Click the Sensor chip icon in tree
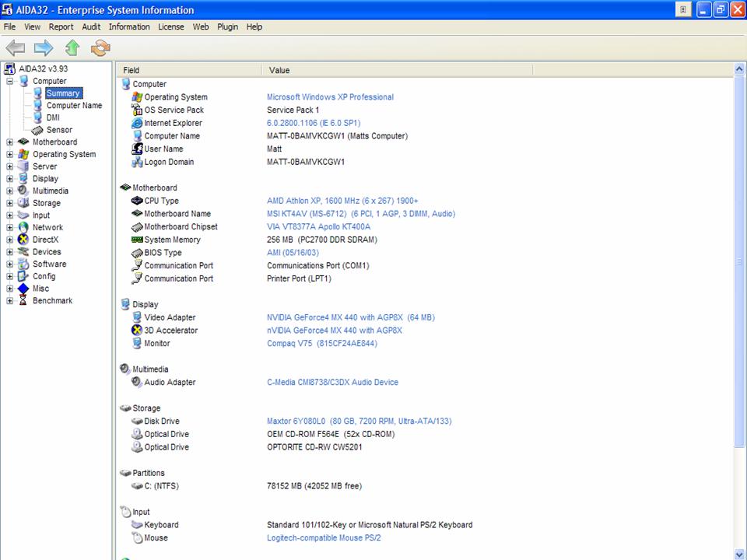This screenshot has width=747, height=560. tap(37, 130)
